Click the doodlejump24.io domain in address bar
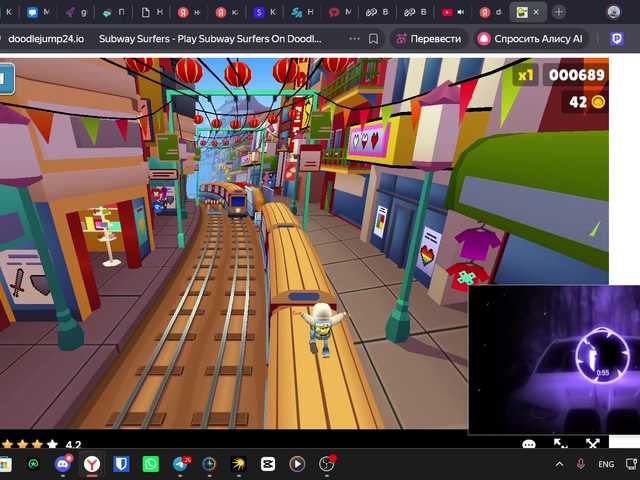Image resolution: width=640 pixels, height=480 pixels. (x=46, y=39)
